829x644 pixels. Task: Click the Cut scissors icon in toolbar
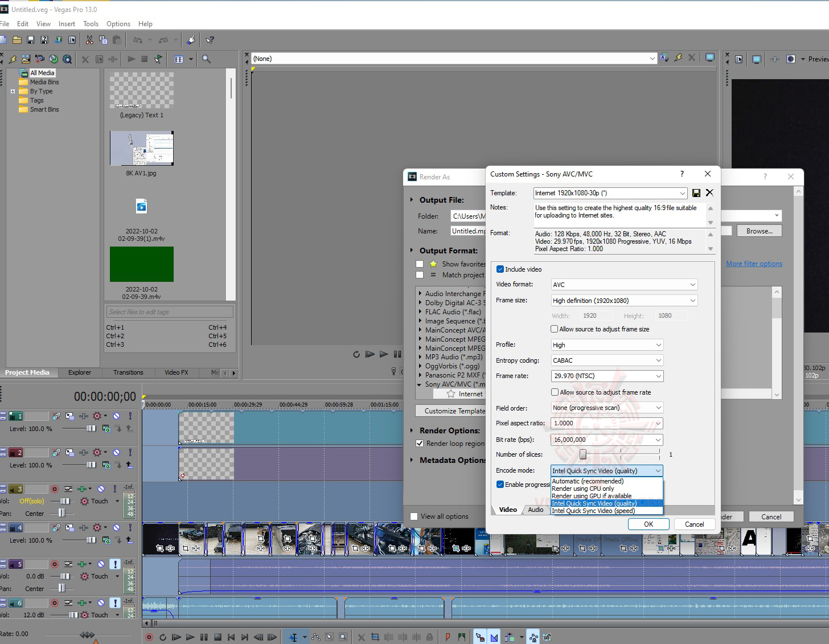click(x=89, y=40)
